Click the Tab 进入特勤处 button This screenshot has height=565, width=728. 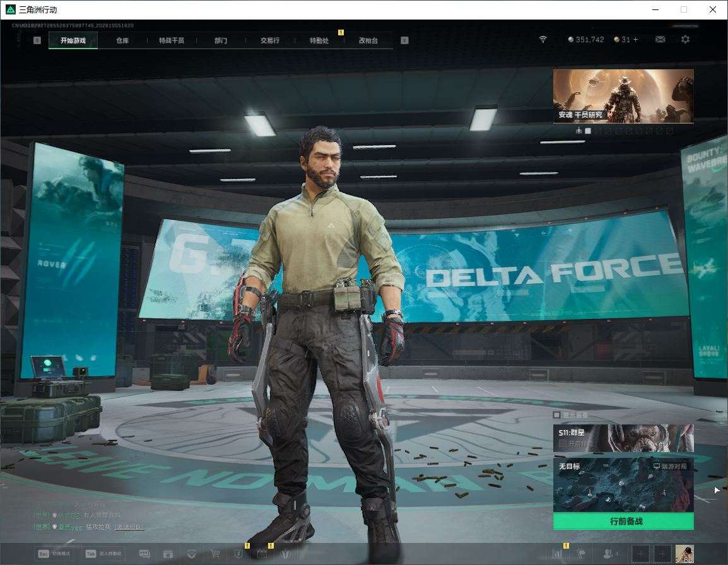103,554
